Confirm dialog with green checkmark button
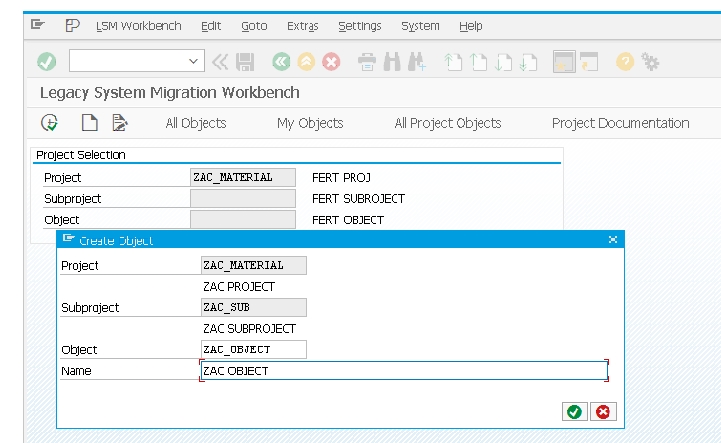 click(x=574, y=412)
